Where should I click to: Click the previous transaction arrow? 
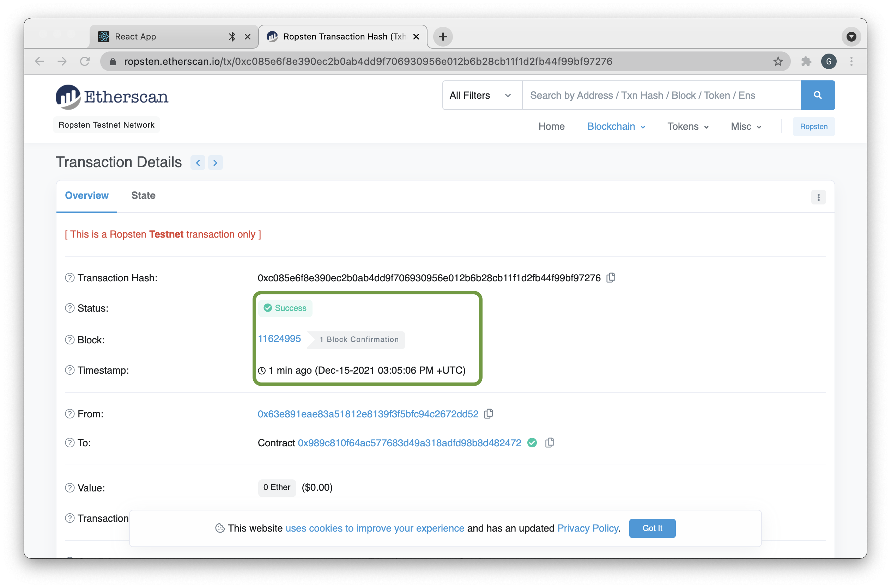[198, 163]
